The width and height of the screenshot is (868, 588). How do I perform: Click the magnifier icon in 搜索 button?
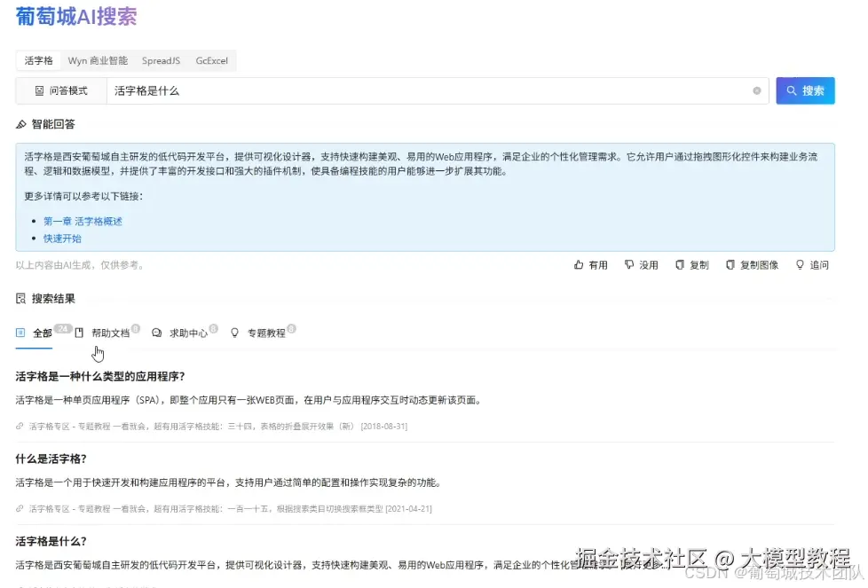792,90
